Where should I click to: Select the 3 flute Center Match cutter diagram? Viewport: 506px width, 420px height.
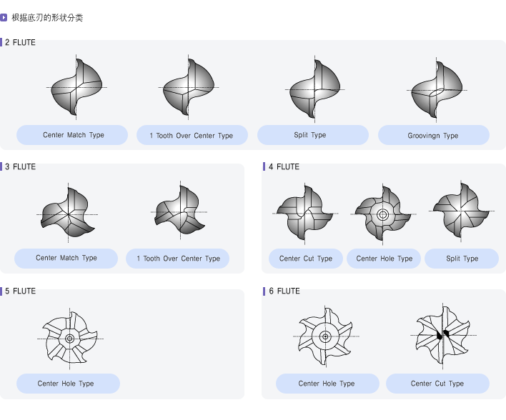67,214
